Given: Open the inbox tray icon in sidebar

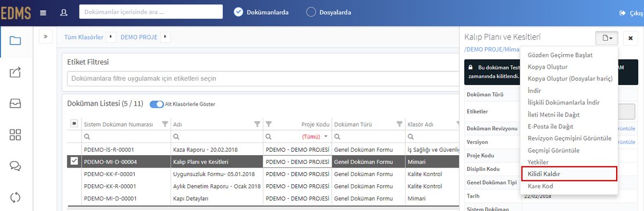Looking at the screenshot, I should click(x=15, y=103).
